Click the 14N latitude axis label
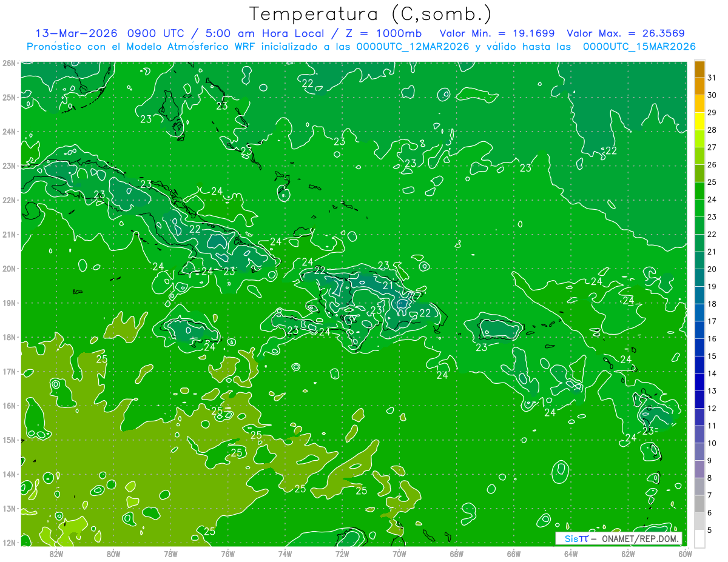This screenshot has width=728, height=562. tap(8, 474)
